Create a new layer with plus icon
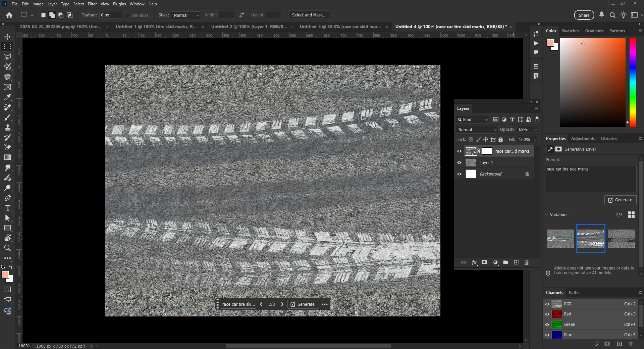 tap(516, 262)
